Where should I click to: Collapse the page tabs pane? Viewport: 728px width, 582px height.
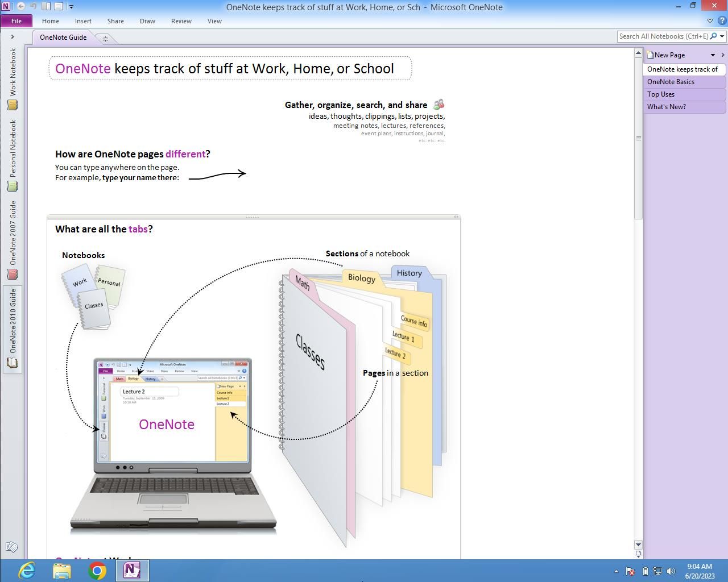coord(723,55)
